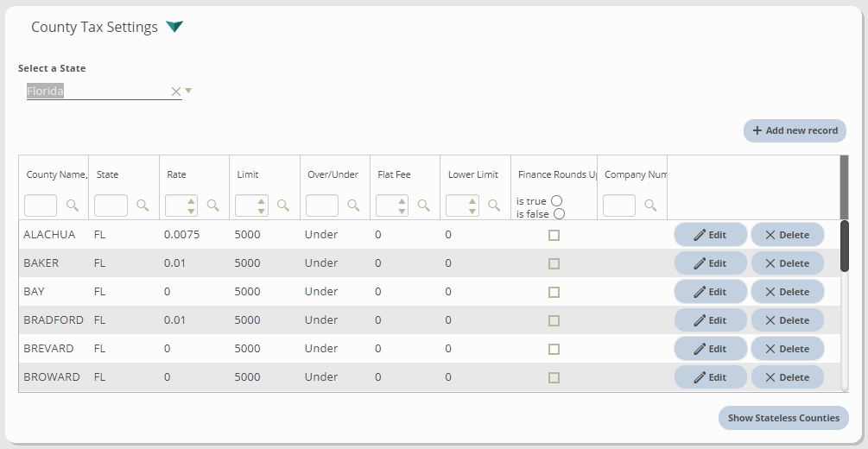Image resolution: width=868 pixels, height=449 pixels.
Task: Click the table's vertical scrollbar thumb
Action: (844, 246)
